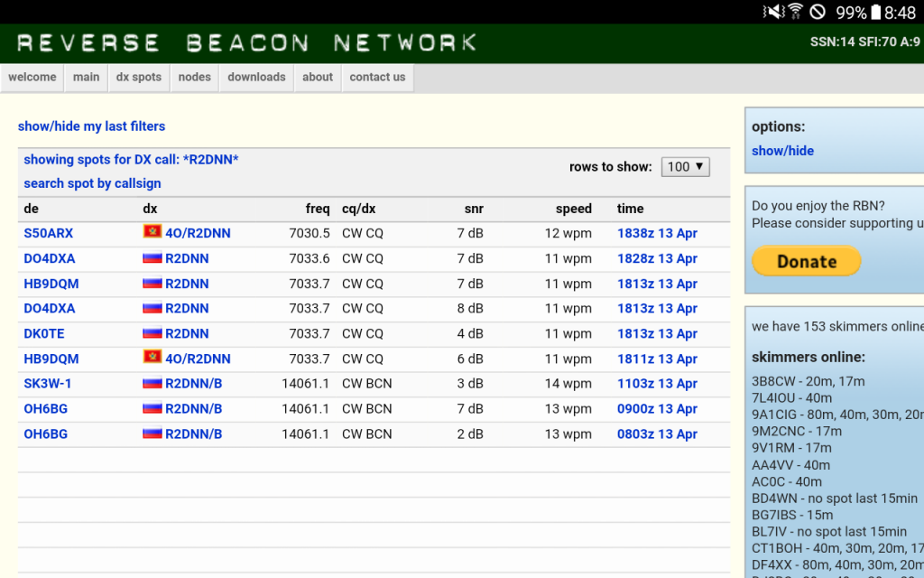Image resolution: width=924 pixels, height=578 pixels.
Task: Click the SSN:14 SFI:70 A:9 solar data
Action: point(864,42)
